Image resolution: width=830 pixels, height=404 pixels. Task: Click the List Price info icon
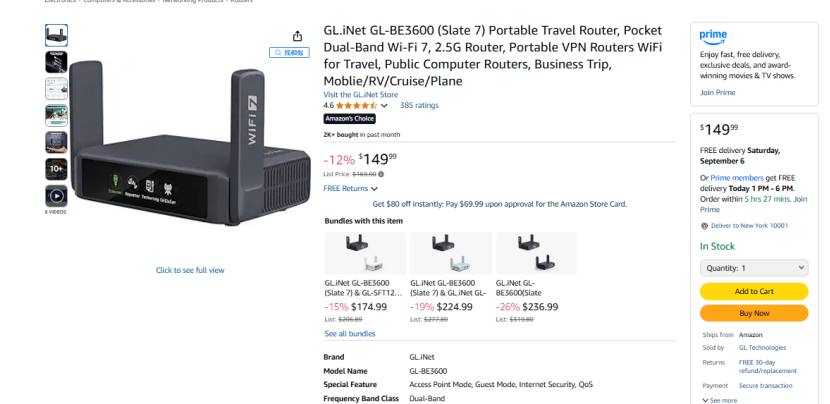point(381,174)
